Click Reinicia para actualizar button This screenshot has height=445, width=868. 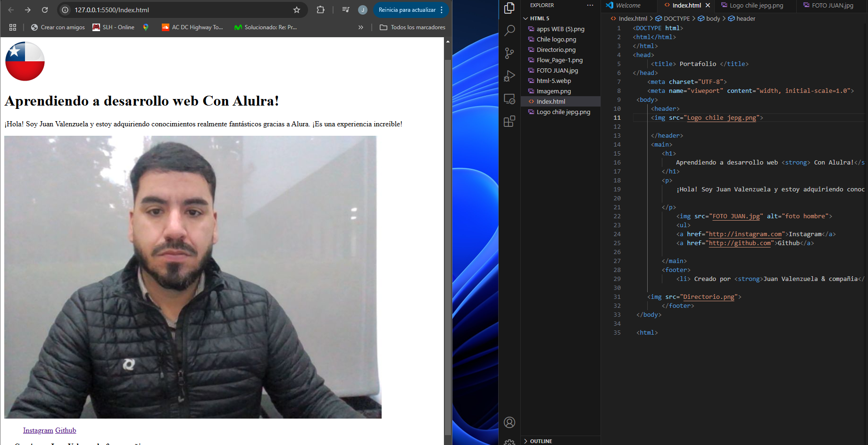point(407,10)
